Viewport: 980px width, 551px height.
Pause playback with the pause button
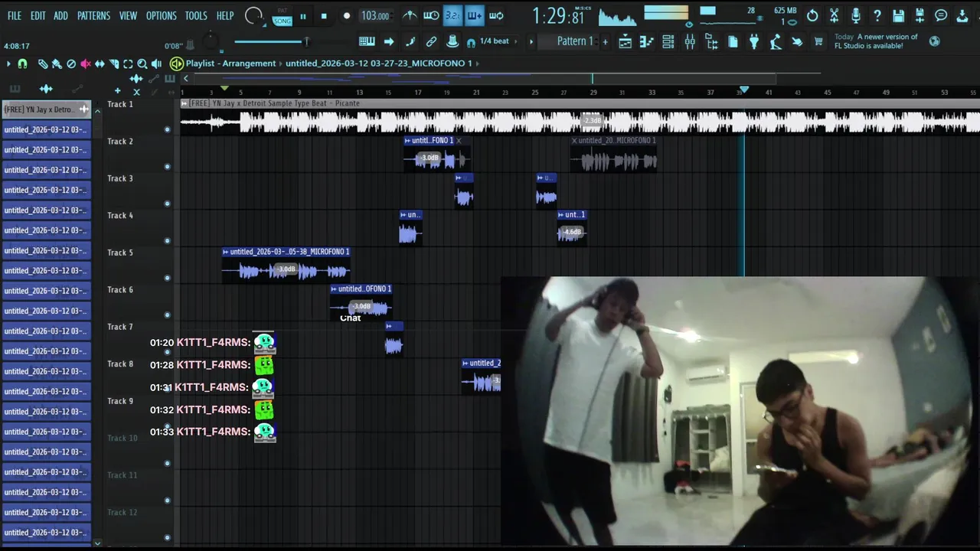click(x=303, y=16)
